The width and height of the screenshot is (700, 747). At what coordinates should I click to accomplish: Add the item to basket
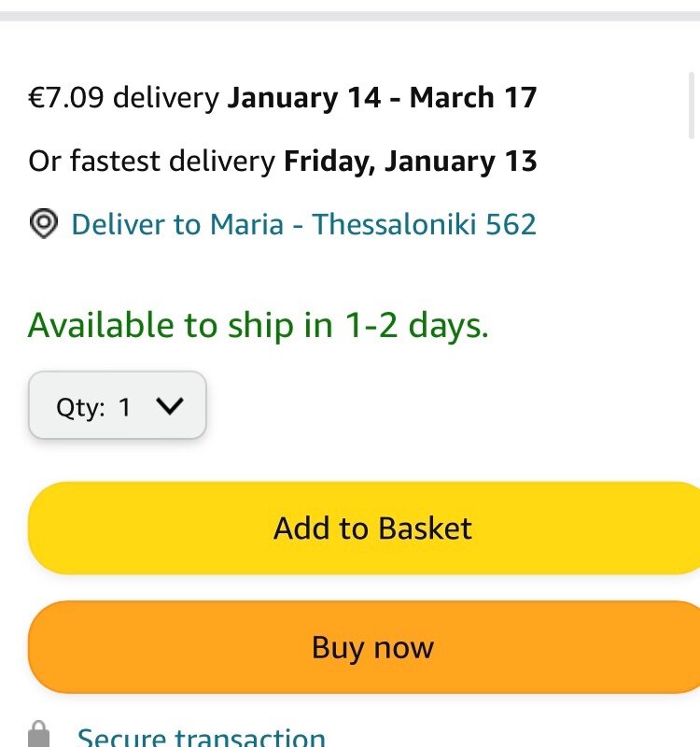click(364, 528)
